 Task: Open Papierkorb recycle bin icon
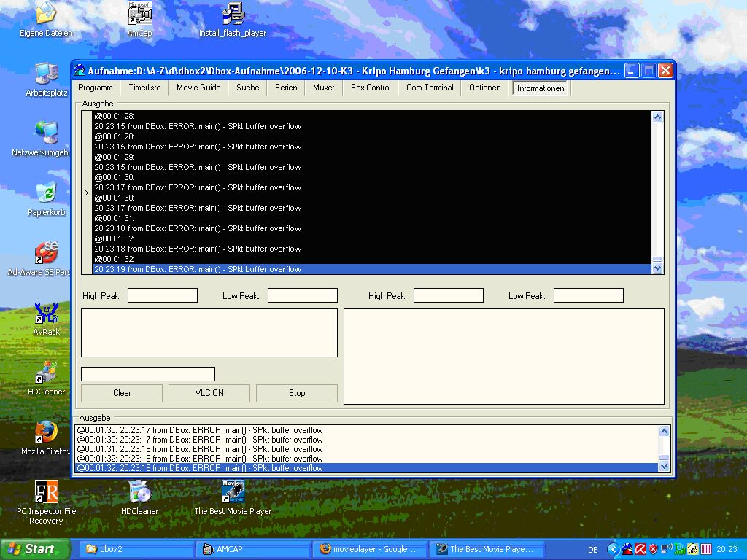coord(46,193)
